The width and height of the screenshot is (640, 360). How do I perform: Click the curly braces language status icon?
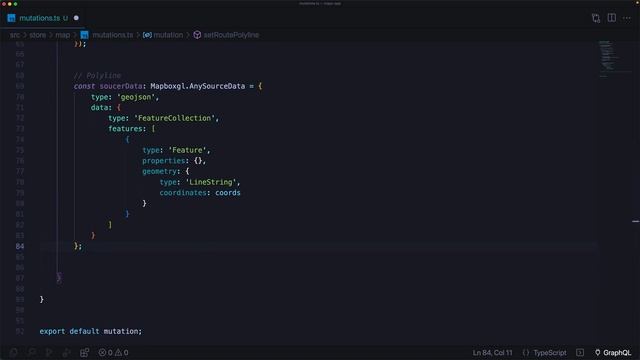click(526, 353)
